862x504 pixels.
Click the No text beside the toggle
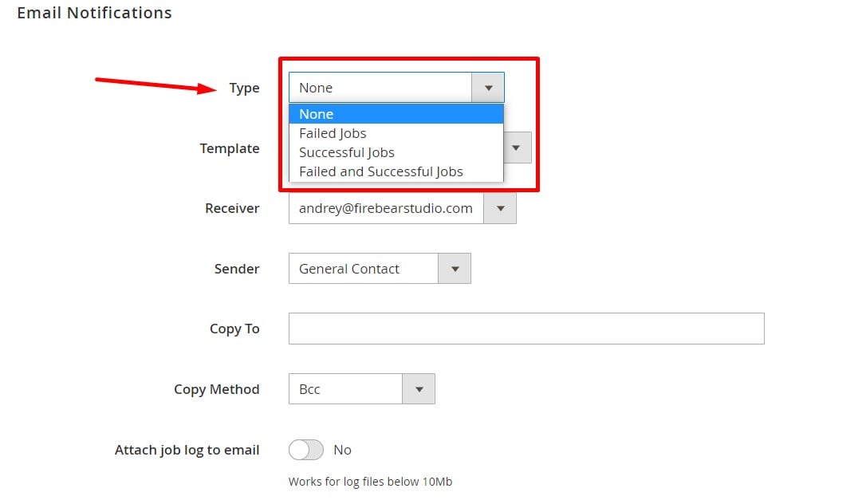point(342,450)
